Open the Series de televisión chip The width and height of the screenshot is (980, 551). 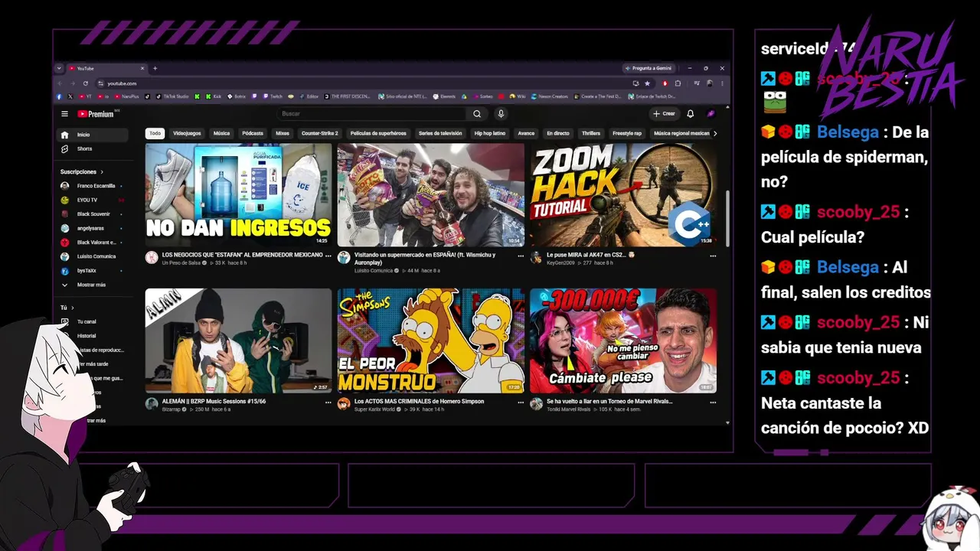point(440,133)
